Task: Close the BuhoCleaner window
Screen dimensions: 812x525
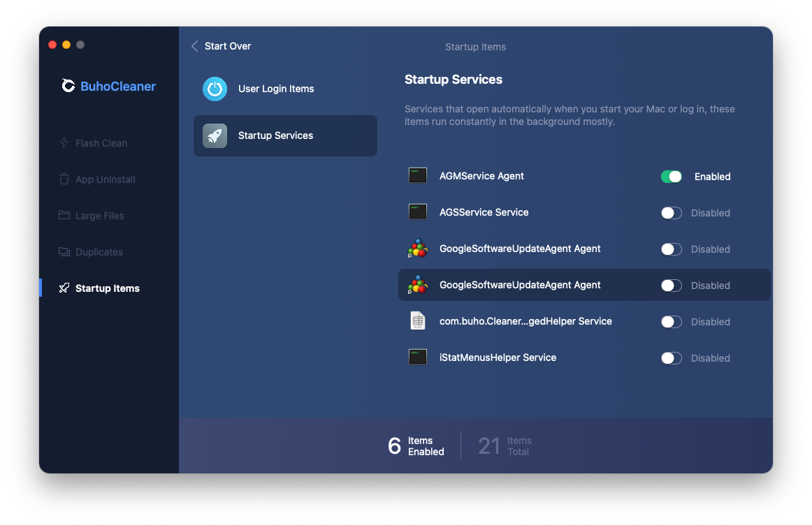Action: click(52, 45)
